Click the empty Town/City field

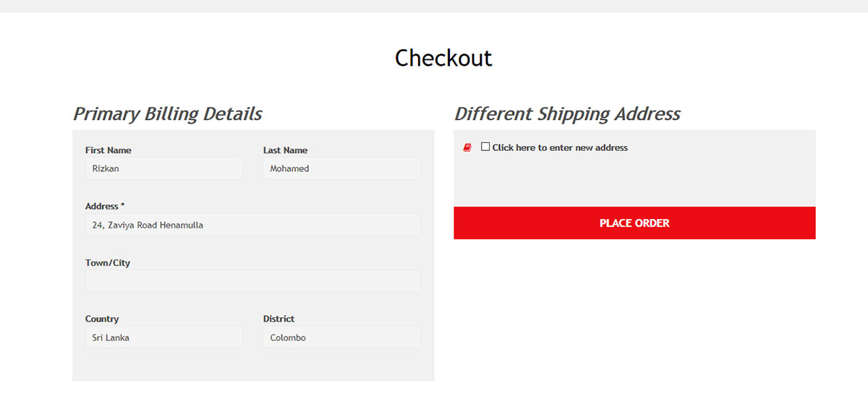[253, 281]
